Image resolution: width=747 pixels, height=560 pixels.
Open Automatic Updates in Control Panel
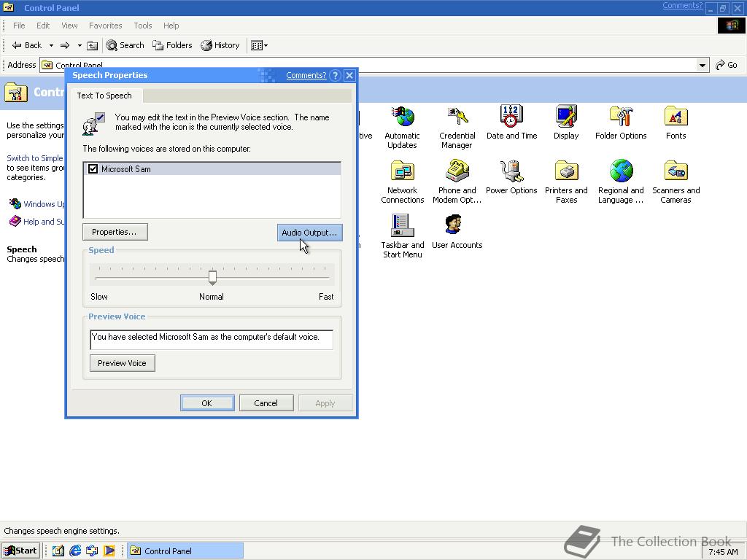pyautogui.click(x=402, y=127)
